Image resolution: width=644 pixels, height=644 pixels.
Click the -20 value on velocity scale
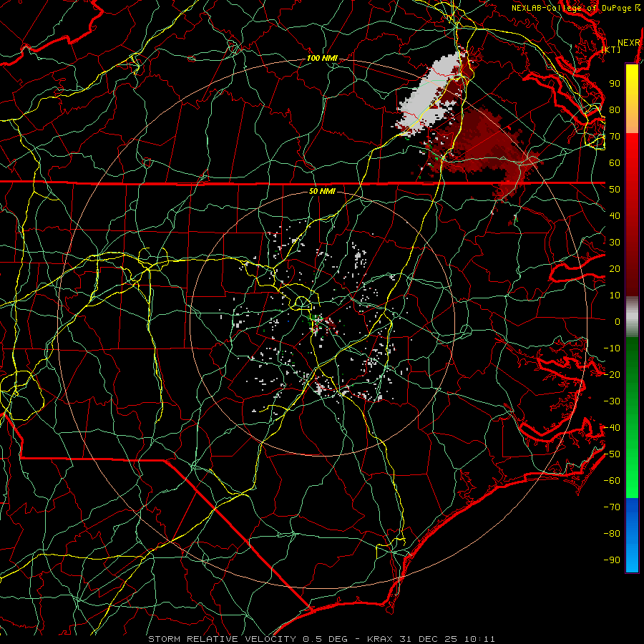[x=612, y=374]
